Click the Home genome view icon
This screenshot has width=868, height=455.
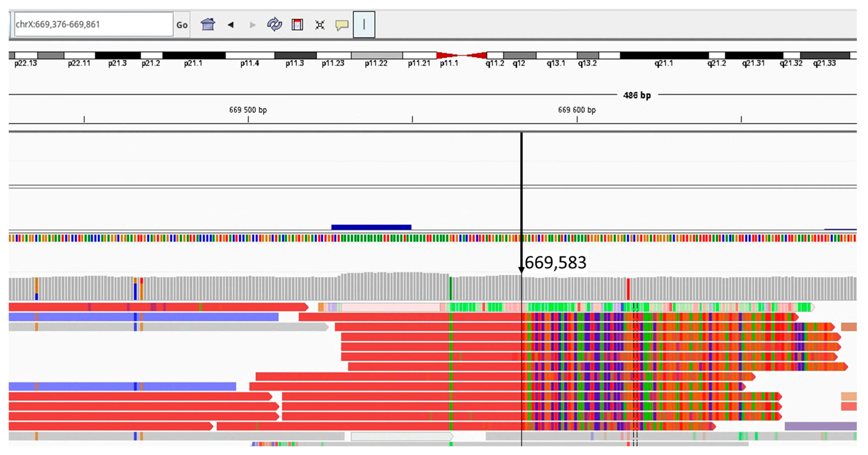[x=208, y=25]
